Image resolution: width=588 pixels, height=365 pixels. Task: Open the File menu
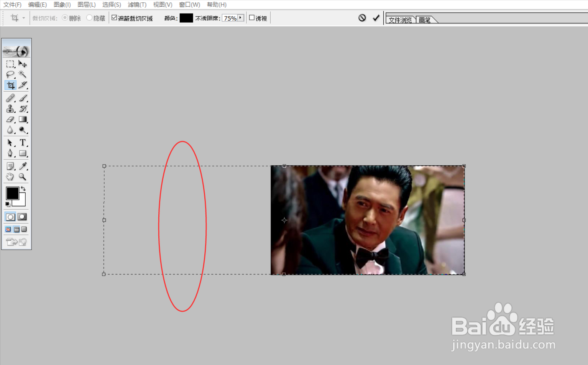coord(12,5)
